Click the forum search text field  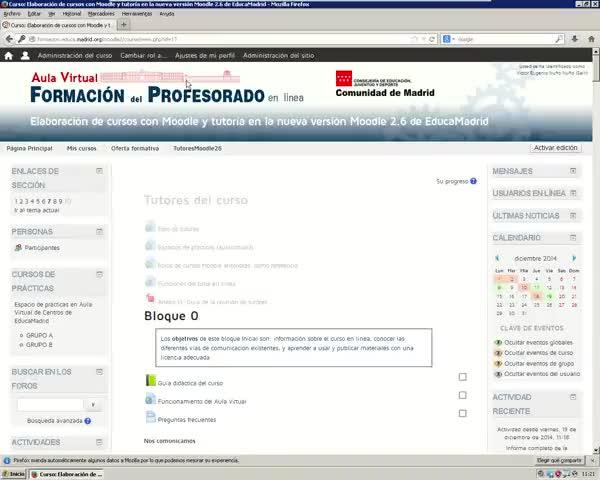pyautogui.click(x=50, y=405)
